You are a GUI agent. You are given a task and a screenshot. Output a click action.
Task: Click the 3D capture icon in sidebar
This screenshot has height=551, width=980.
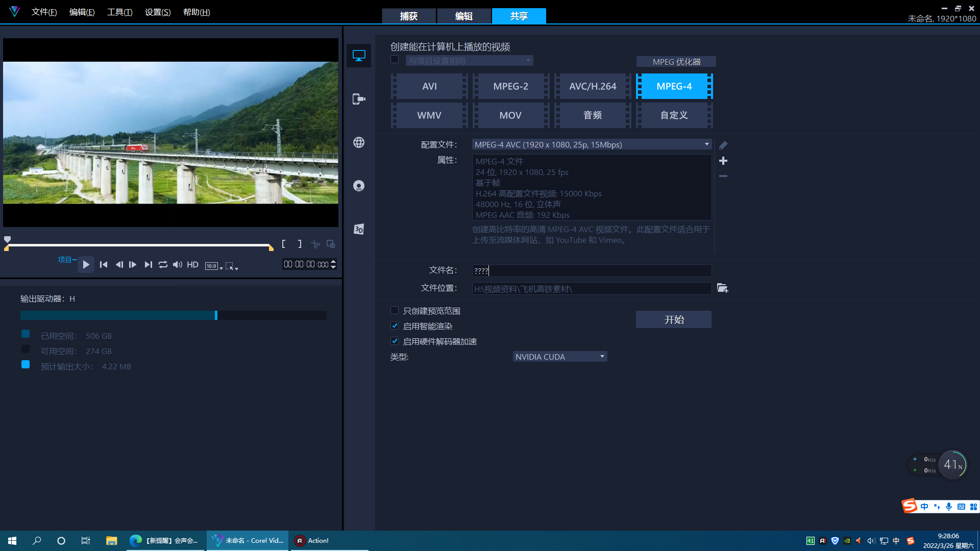(x=359, y=229)
